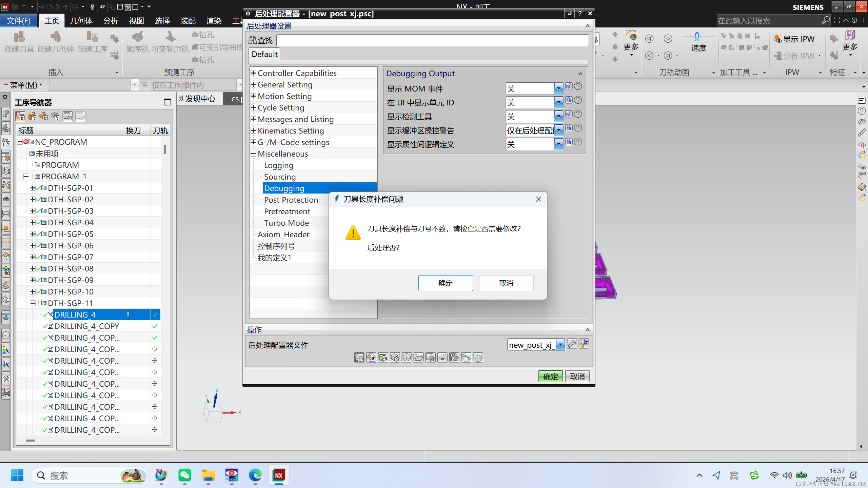868x488 pixels.
Task: Switch to 分析 ribbon tab
Action: click(x=111, y=21)
